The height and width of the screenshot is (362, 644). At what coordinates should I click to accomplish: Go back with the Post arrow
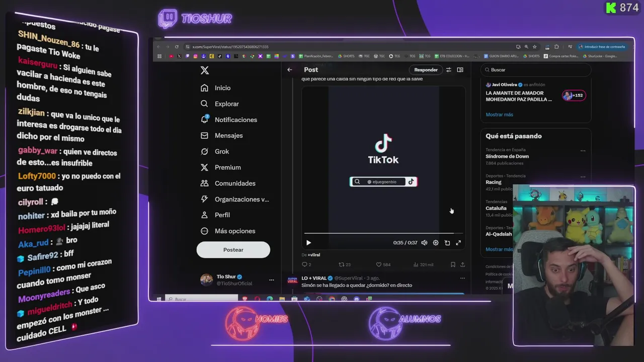coord(290,70)
